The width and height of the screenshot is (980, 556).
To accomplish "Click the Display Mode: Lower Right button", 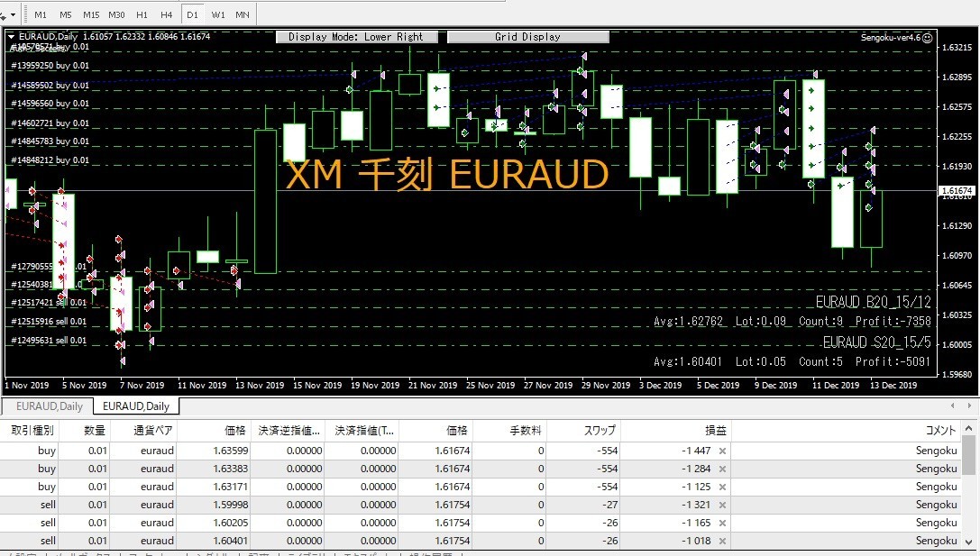I will pos(356,37).
